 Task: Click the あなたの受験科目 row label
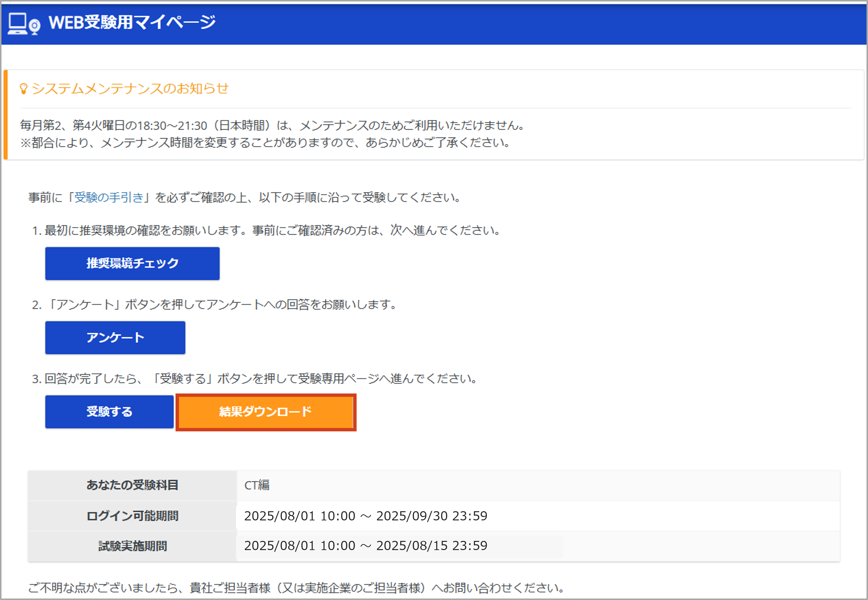point(132,485)
